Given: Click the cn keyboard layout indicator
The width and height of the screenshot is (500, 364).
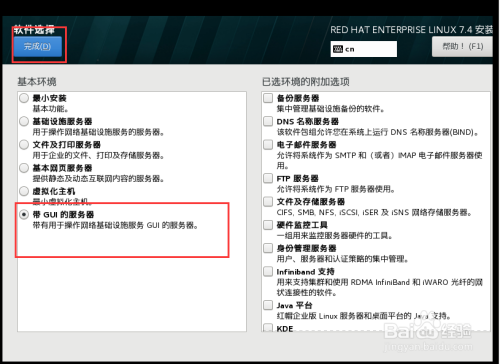Looking at the screenshot, I should pos(363,49).
